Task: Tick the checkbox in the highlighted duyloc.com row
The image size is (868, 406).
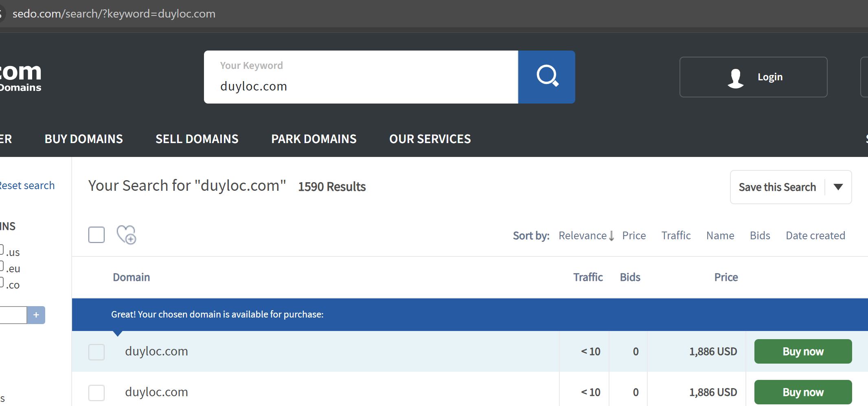Action: [x=96, y=352]
